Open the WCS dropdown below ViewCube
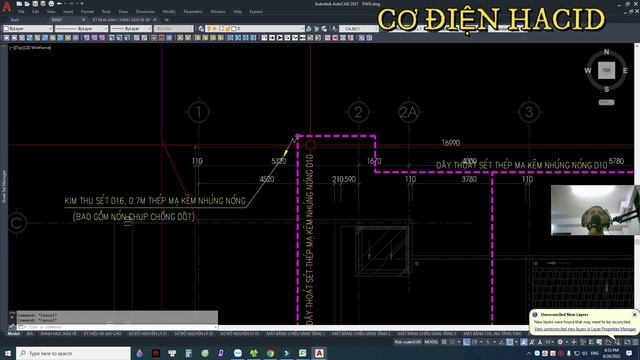The width and height of the screenshot is (640, 360). point(607,102)
